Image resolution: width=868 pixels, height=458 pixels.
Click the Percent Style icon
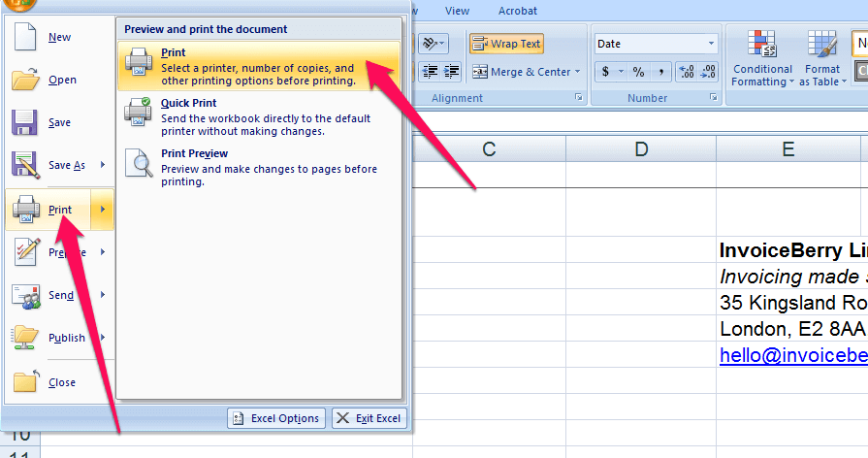[x=638, y=72]
